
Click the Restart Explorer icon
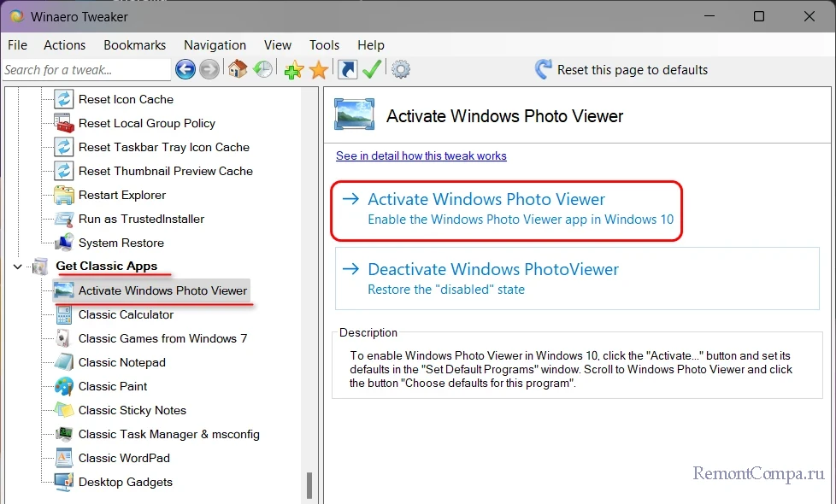64,195
